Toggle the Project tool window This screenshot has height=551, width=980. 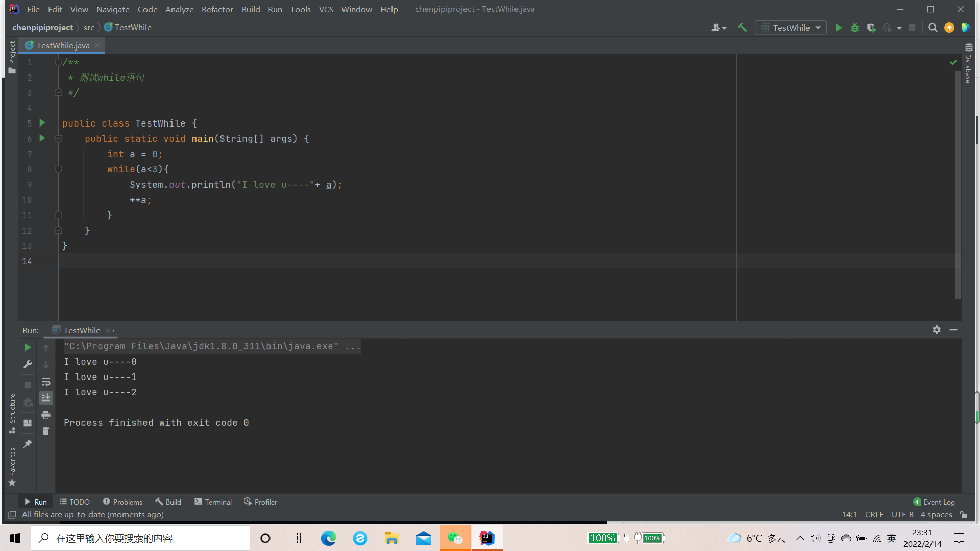click(x=12, y=57)
